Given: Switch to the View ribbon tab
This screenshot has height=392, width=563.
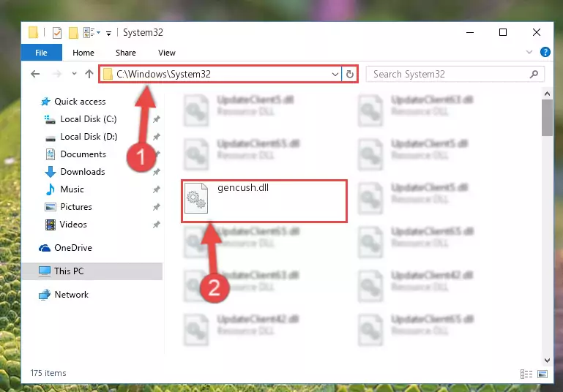Looking at the screenshot, I should tap(167, 53).
